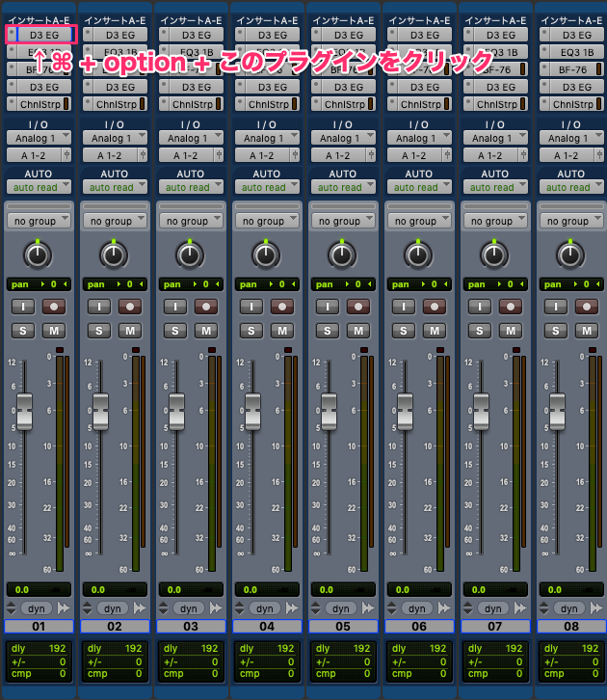Click the clip indicator above track 05 meter

[x=364, y=350]
